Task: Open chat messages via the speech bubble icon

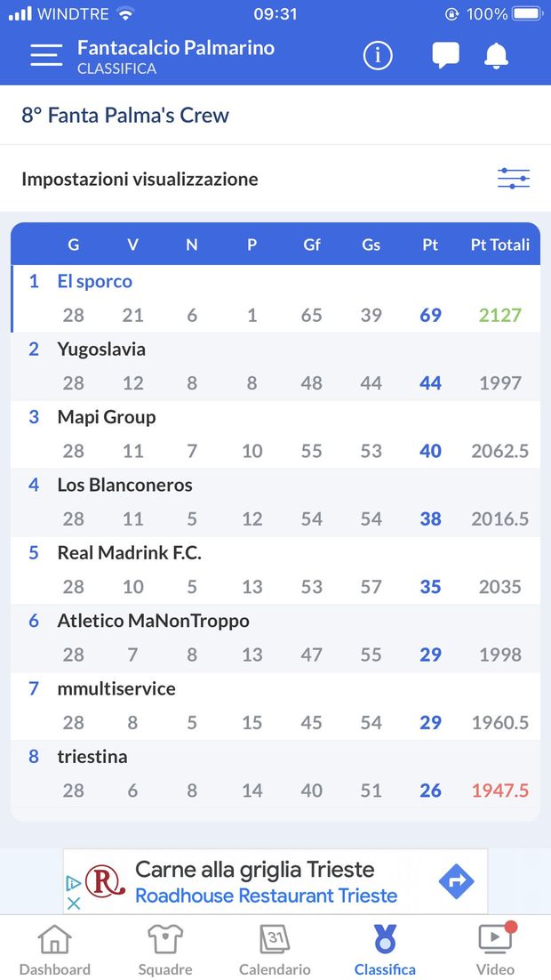Action: tap(445, 54)
